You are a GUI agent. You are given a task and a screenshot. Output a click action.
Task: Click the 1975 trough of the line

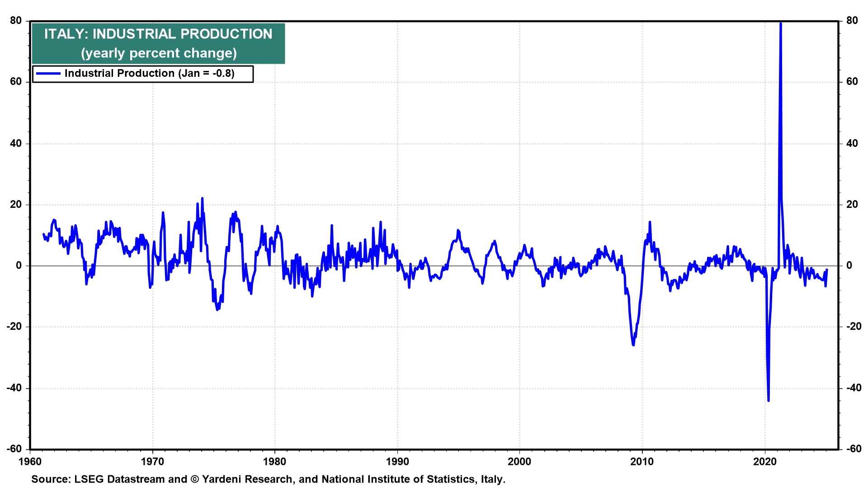point(217,309)
